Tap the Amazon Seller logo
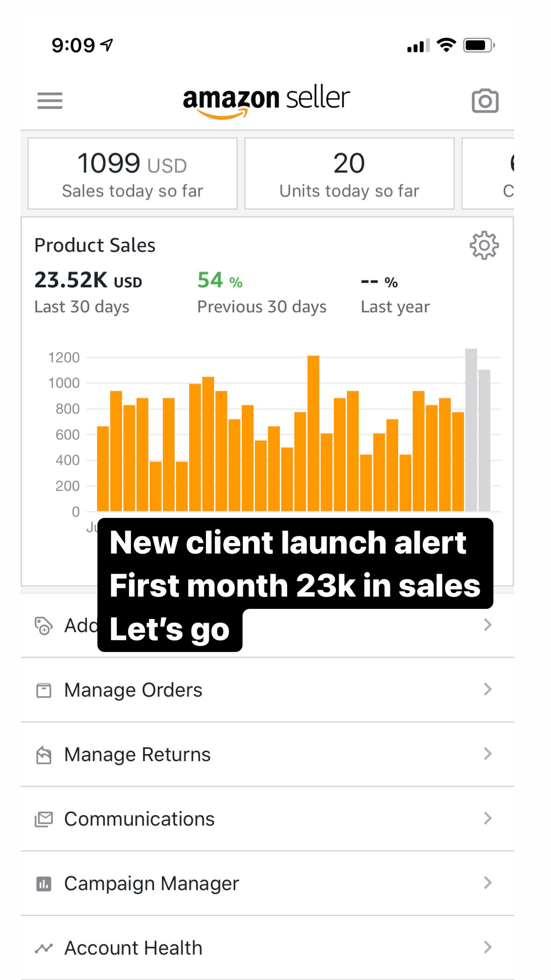The height and width of the screenshot is (980, 551). click(x=266, y=101)
